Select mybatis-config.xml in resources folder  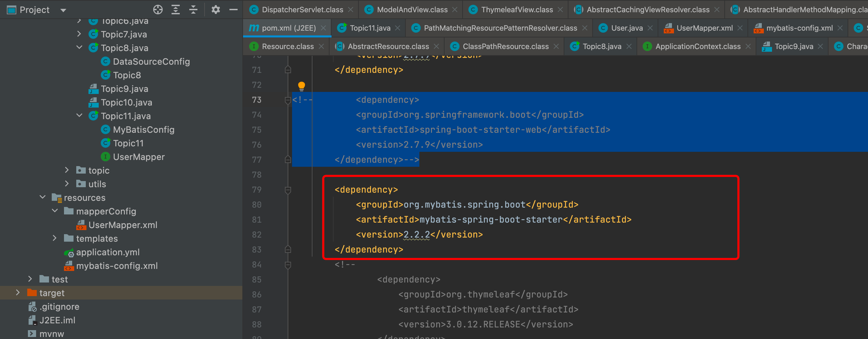coord(116,266)
